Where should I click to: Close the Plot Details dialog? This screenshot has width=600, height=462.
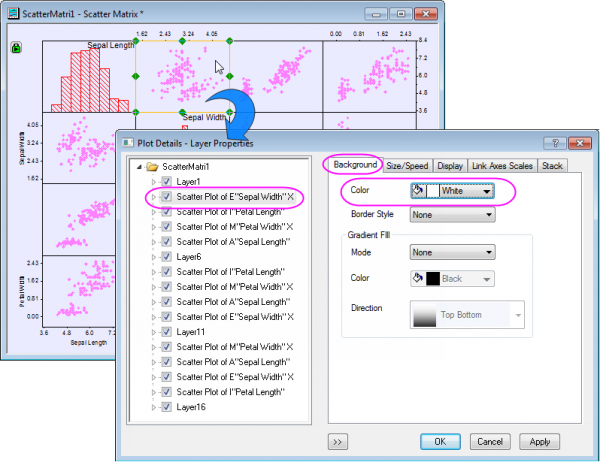coord(580,143)
